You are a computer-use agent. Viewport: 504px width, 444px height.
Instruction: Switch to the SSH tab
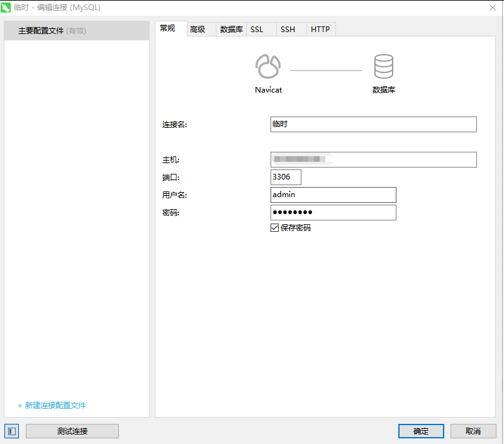click(291, 29)
